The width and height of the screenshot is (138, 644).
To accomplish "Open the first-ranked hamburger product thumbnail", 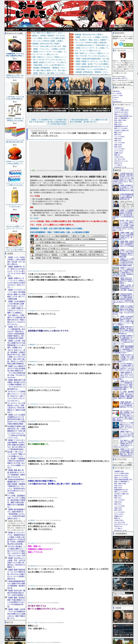I will click(x=15, y=45).
